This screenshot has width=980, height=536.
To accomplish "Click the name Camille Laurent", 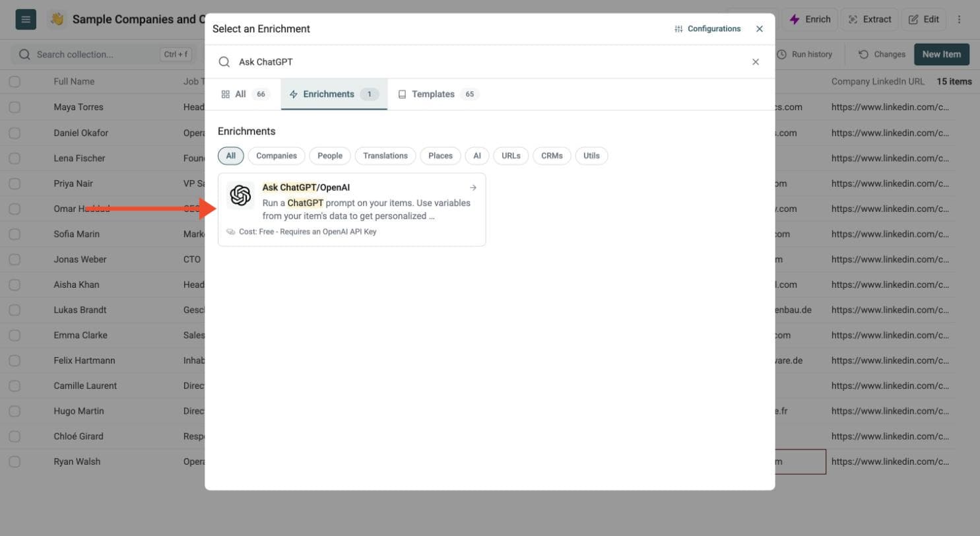I will (85, 385).
